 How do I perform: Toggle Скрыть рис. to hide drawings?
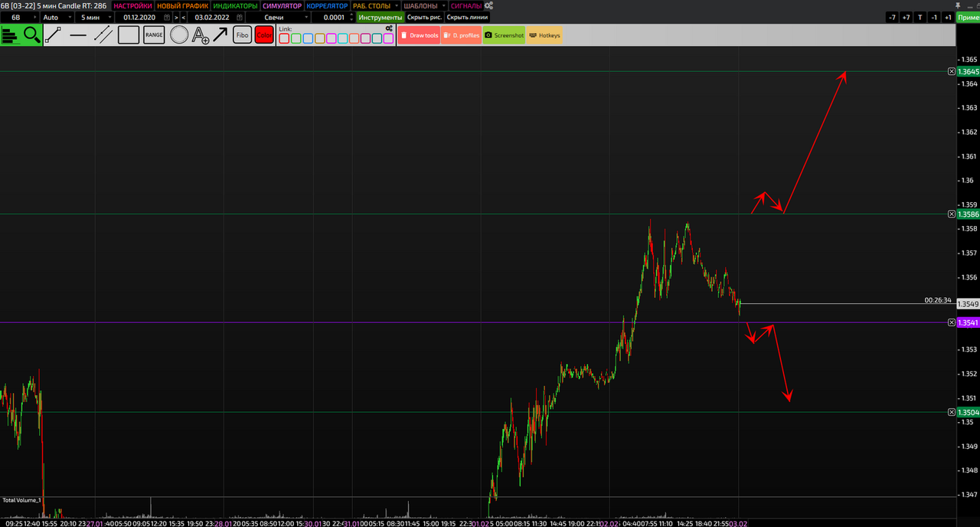point(424,17)
